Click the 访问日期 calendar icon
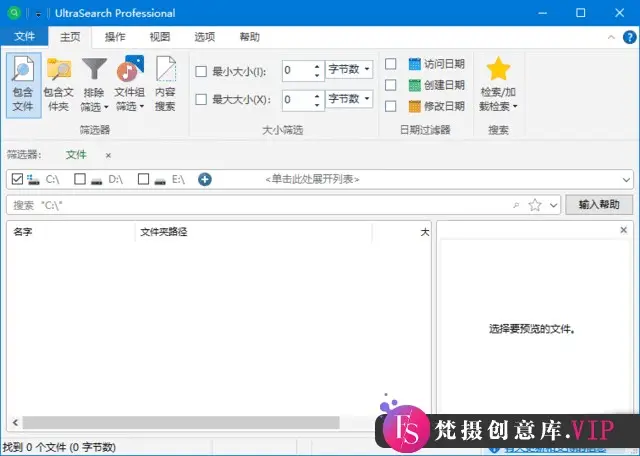Viewport: 640px width, 456px height. 414,64
